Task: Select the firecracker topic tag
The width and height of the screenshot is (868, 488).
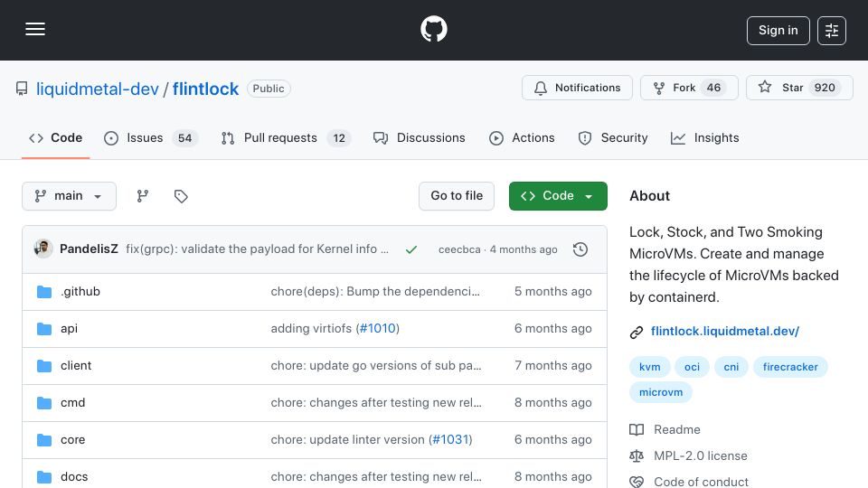Action: pyautogui.click(x=790, y=367)
